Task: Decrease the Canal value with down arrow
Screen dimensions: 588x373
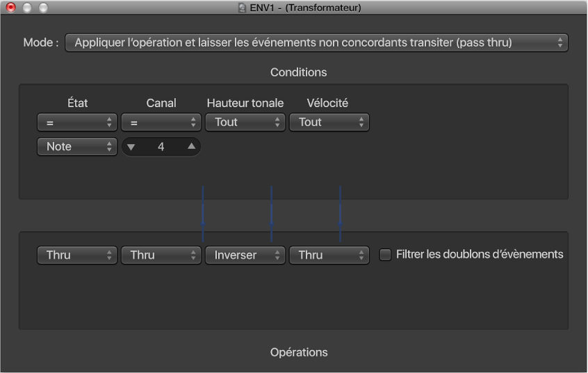Action: click(x=132, y=147)
